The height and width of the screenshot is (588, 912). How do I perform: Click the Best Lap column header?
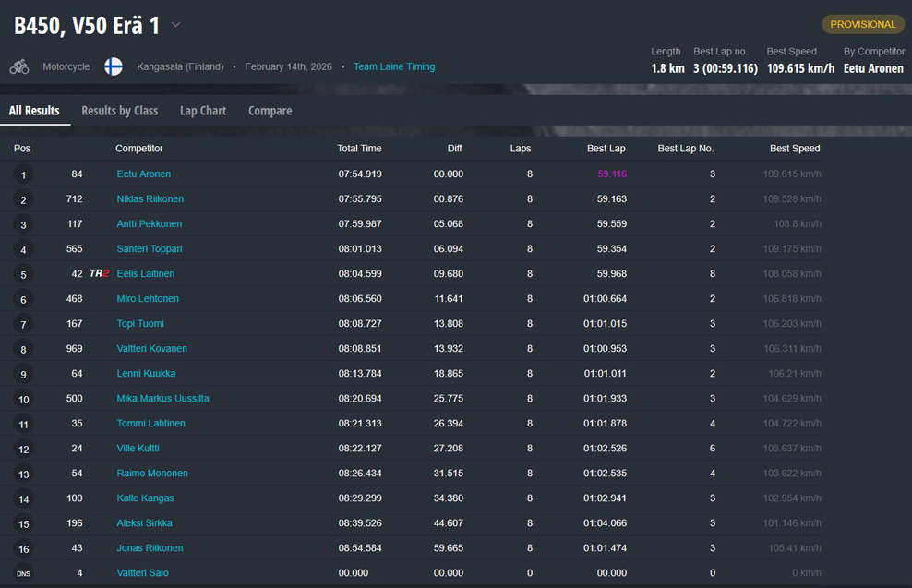point(606,149)
